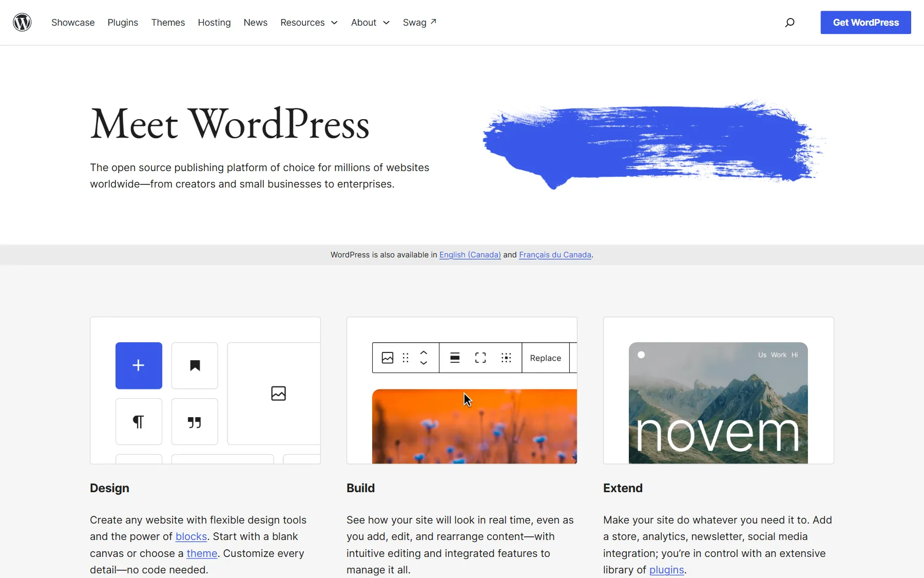Image resolution: width=924 pixels, height=578 pixels.
Task: Open the Showcase menu item
Action: tap(73, 23)
